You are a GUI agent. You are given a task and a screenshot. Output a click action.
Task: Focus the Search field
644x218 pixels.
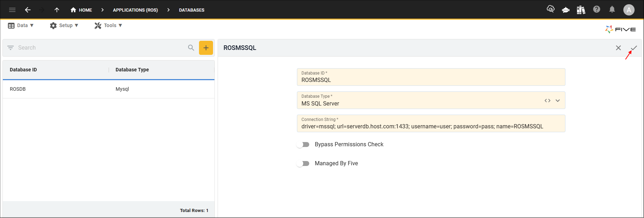click(x=100, y=47)
